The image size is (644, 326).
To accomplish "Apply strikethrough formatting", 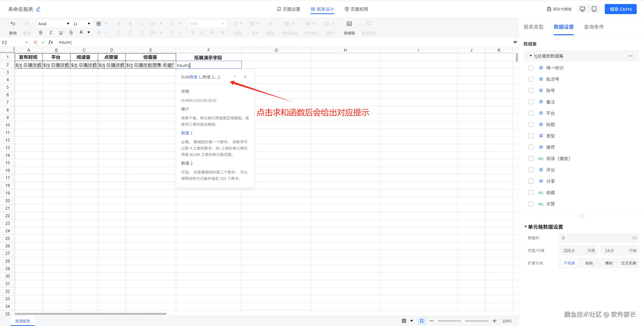I will click(71, 32).
